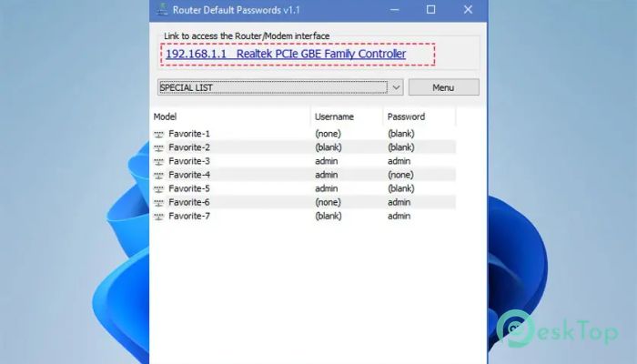Maximize the Router Default Passwords window
Screen dimensions: 637x364
(x=430, y=10)
